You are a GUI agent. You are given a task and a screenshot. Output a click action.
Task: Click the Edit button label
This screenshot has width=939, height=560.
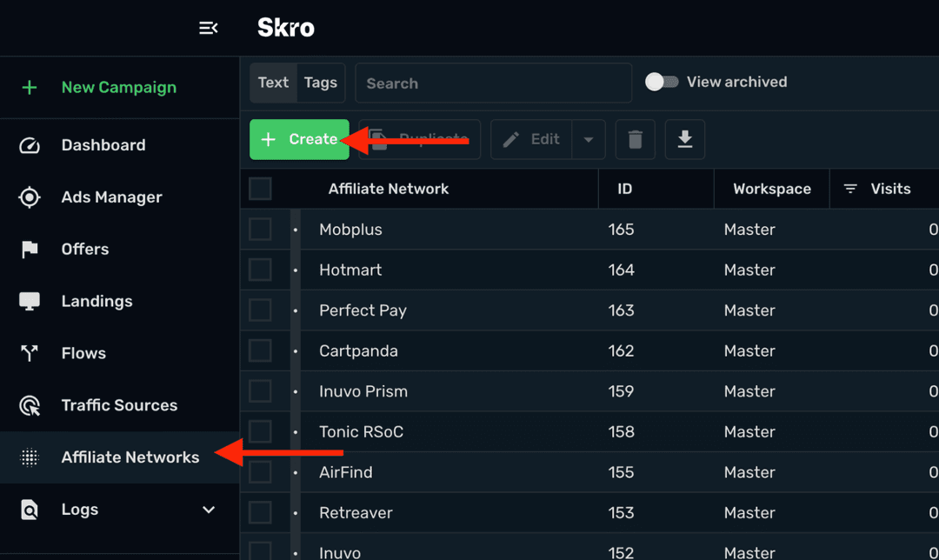tap(545, 139)
